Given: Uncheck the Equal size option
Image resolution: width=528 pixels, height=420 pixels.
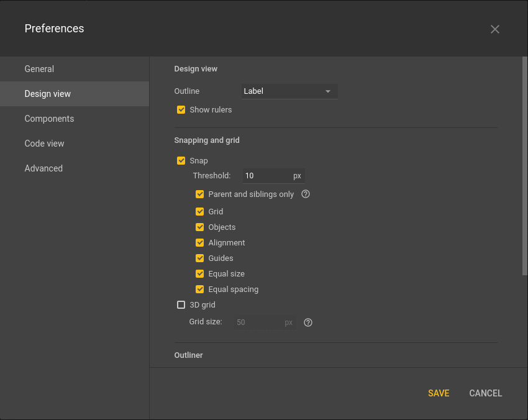Looking at the screenshot, I should [199, 273].
